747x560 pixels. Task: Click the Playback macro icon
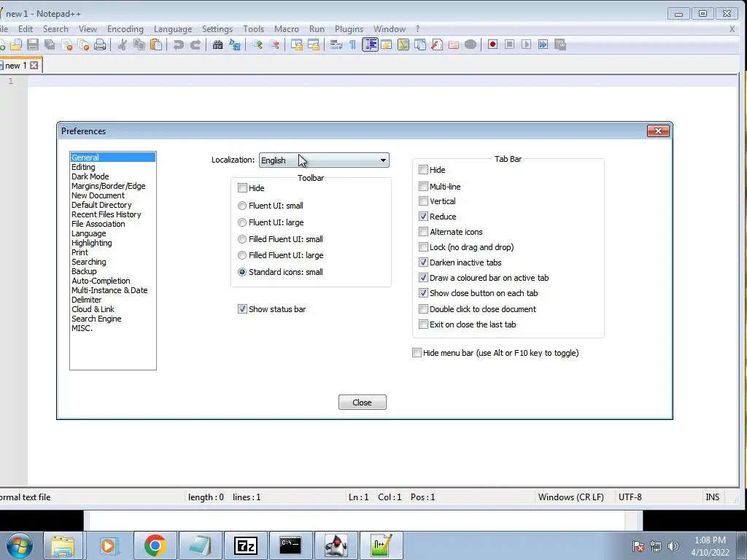(527, 44)
